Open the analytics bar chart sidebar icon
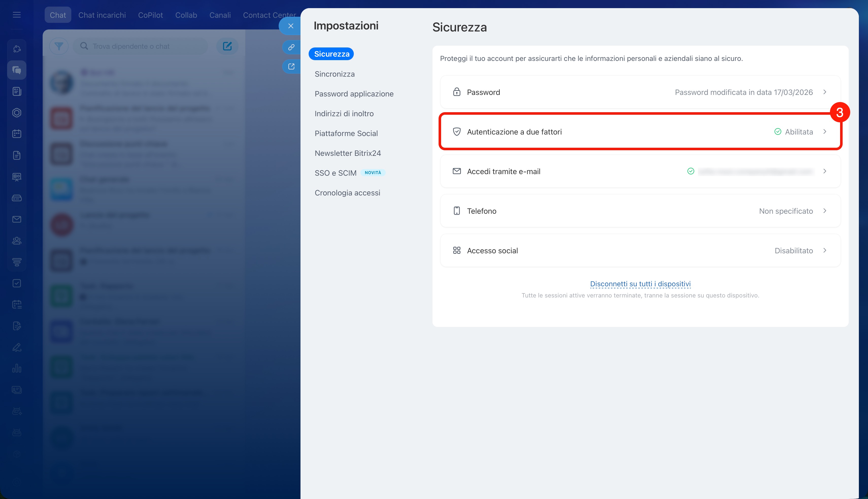868x499 pixels. point(16,369)
